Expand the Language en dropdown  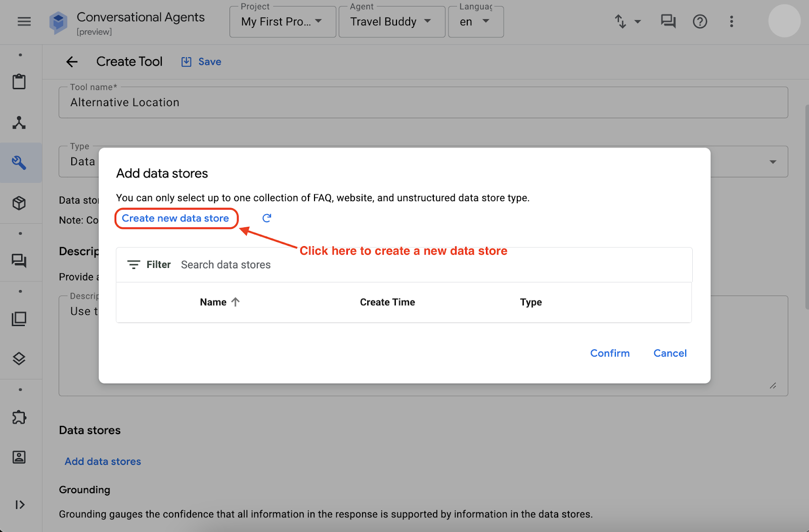point(475,22)
